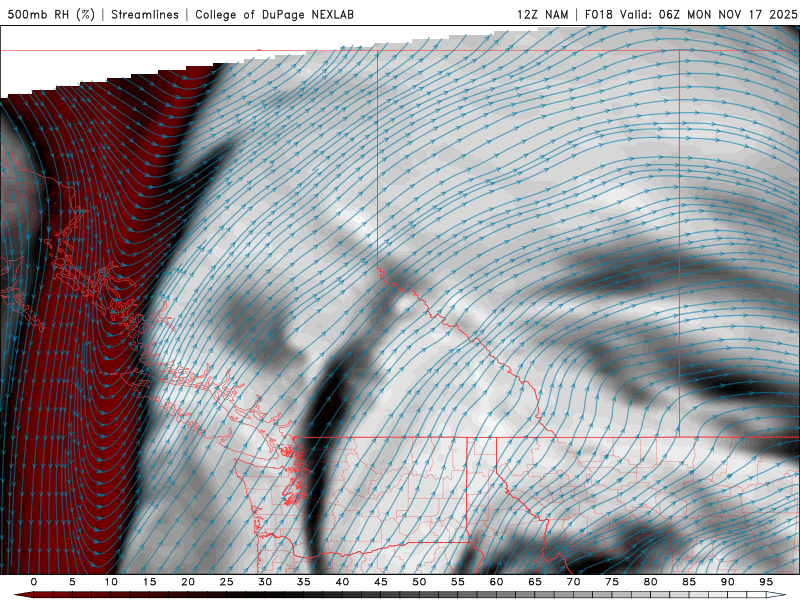Click the "80" RH scale number
The width and height of the screenshot is (800, 600).
(650, 582)
